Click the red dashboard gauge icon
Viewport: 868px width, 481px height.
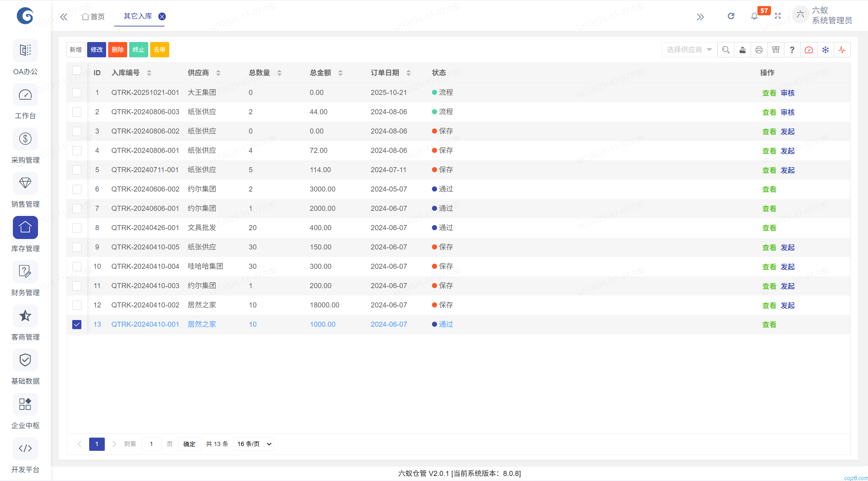(x=809, y=49)
